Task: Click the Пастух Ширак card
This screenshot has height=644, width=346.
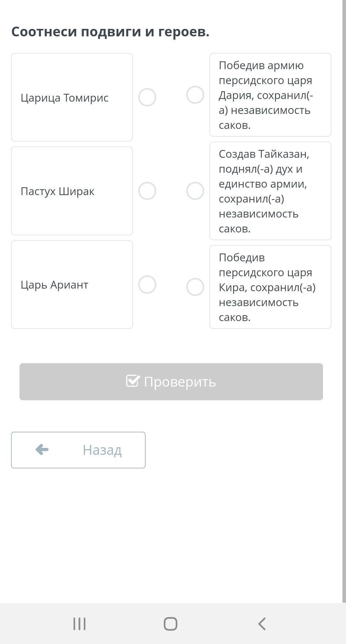Action: [72, 191]
